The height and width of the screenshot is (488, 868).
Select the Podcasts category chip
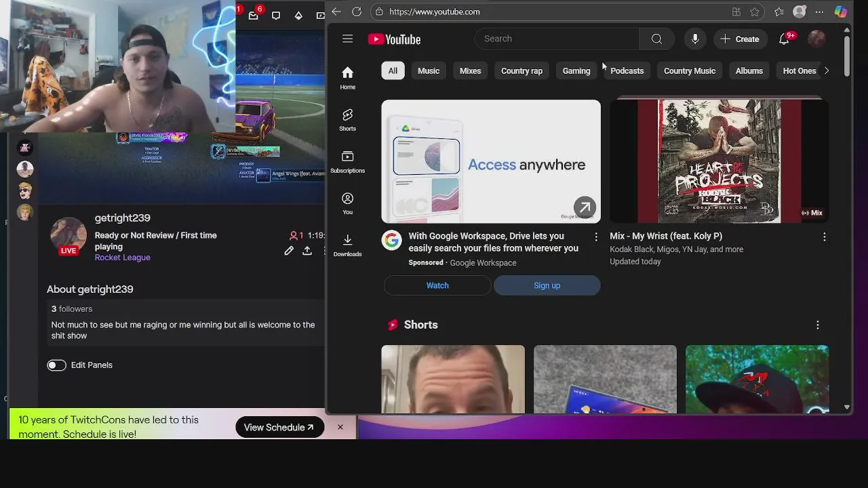point(627,70)
